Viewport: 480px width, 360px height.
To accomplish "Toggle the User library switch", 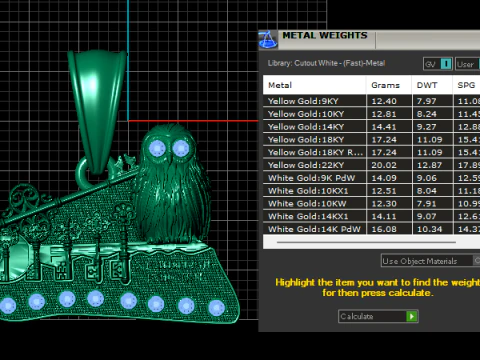I will 468,64.
